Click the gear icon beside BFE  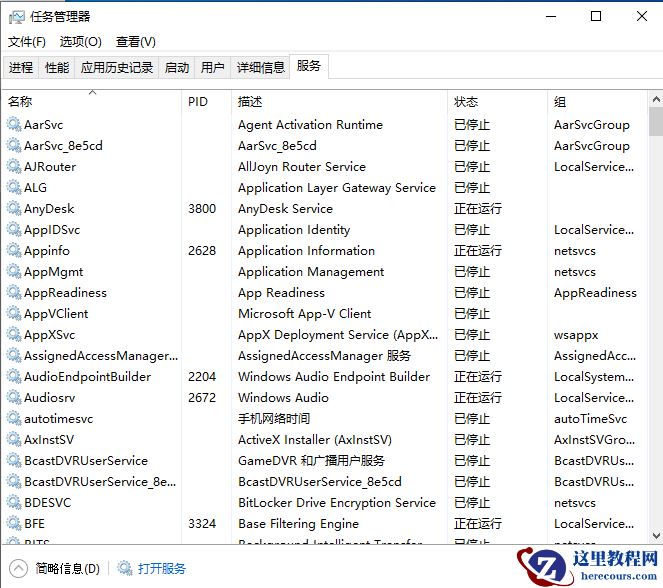pos(14,524)
